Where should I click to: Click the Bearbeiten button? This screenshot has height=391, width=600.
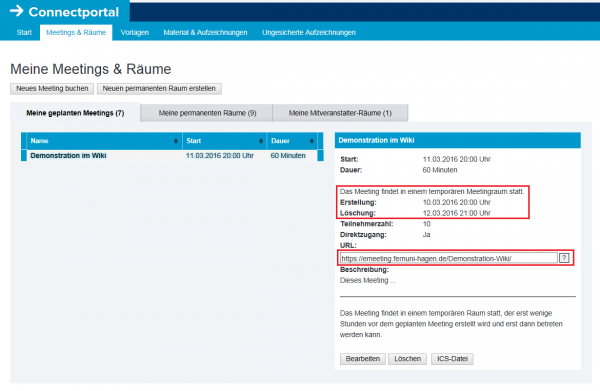click(363, 359)
